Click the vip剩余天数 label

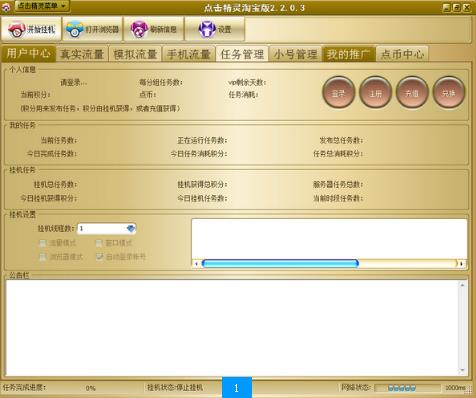(x=247, y=82)
